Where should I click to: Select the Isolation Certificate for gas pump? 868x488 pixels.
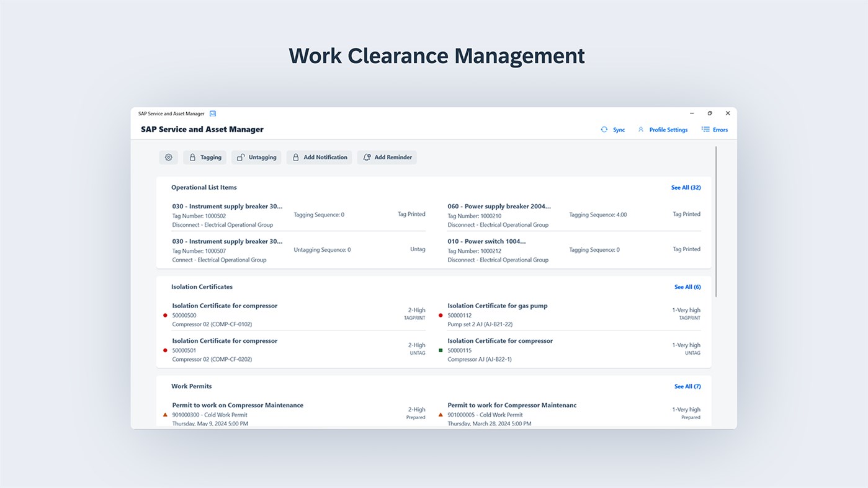497,305
